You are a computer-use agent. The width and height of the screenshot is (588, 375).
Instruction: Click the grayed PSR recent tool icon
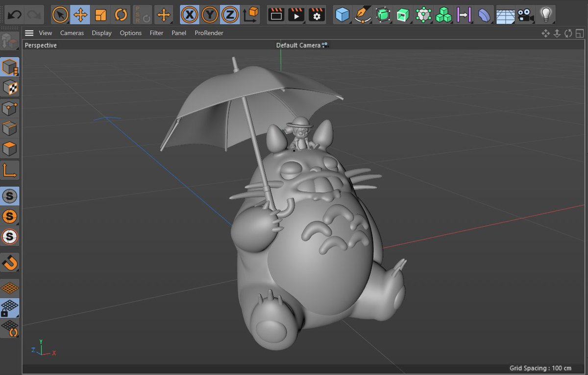coord(143,15)
